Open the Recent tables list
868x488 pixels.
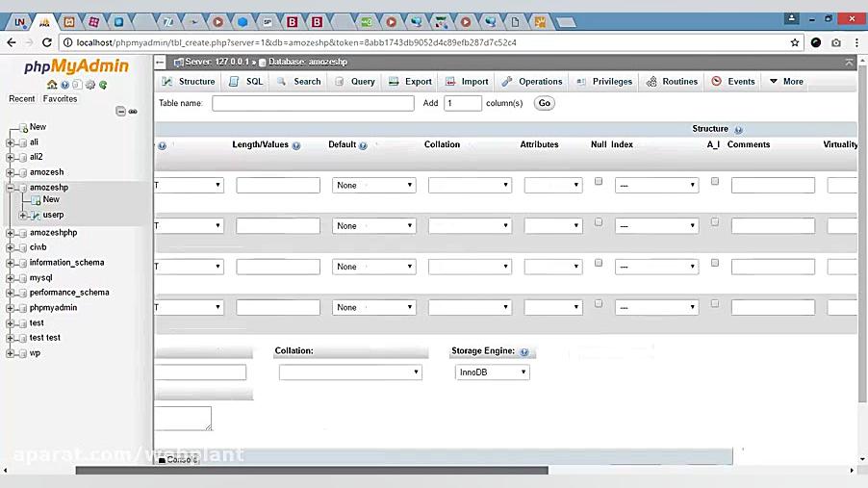coord(21,98)
